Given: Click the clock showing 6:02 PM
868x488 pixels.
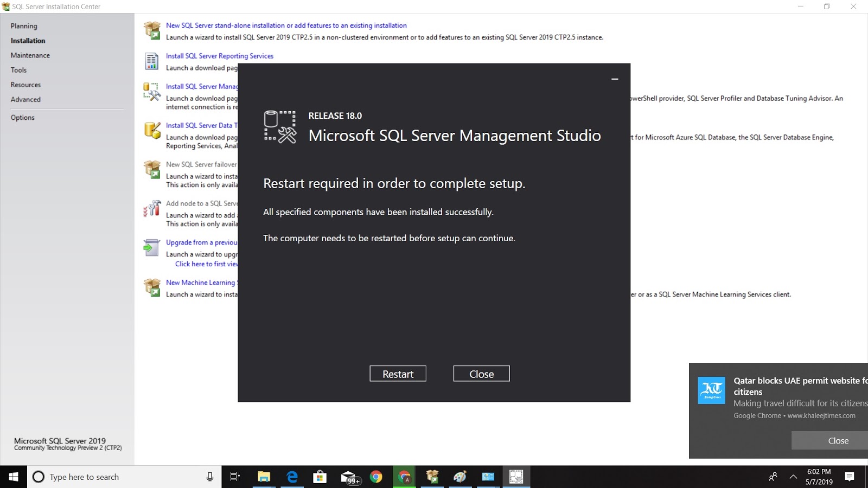Looking at the screenshot, I should tap(819, 477).
